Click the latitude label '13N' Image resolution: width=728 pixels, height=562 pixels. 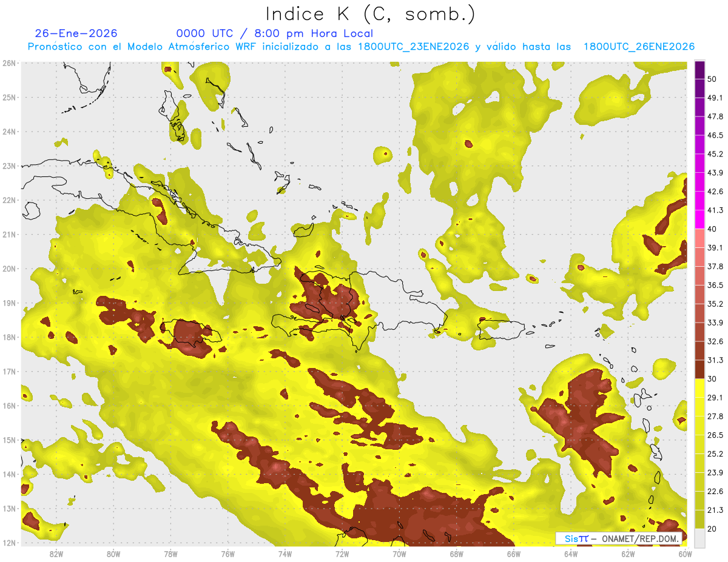[x=8, y=508]
